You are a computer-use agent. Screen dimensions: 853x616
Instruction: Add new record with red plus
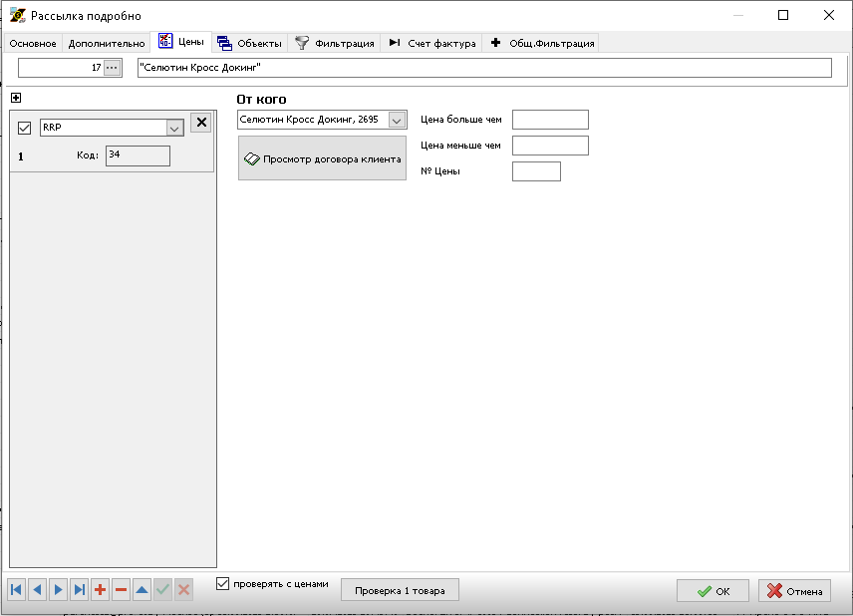click(100, 590)
